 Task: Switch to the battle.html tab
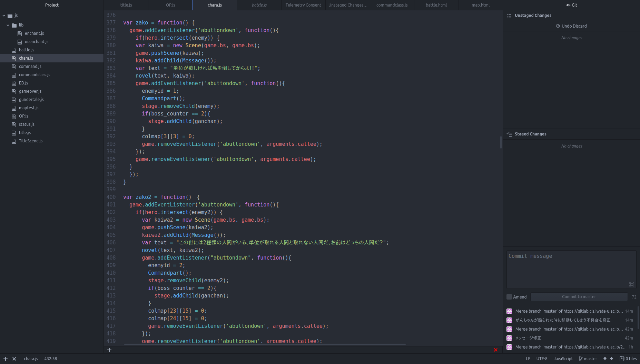(436, 5)
